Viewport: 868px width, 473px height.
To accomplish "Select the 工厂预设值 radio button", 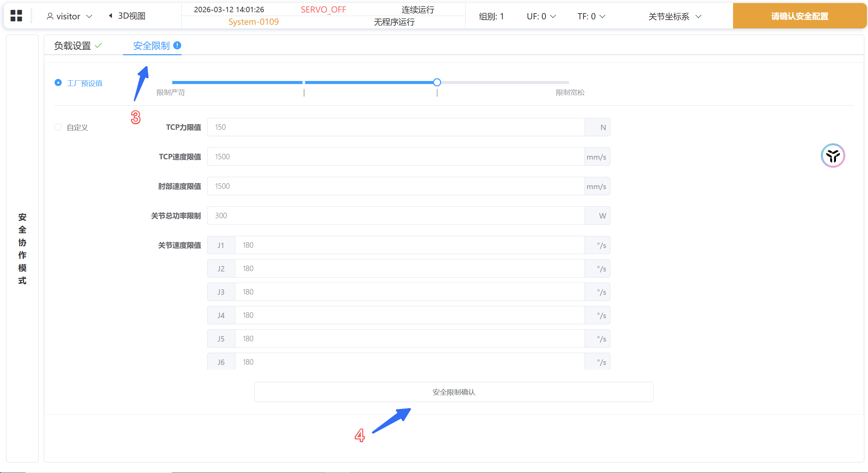I will coord(58,83).
